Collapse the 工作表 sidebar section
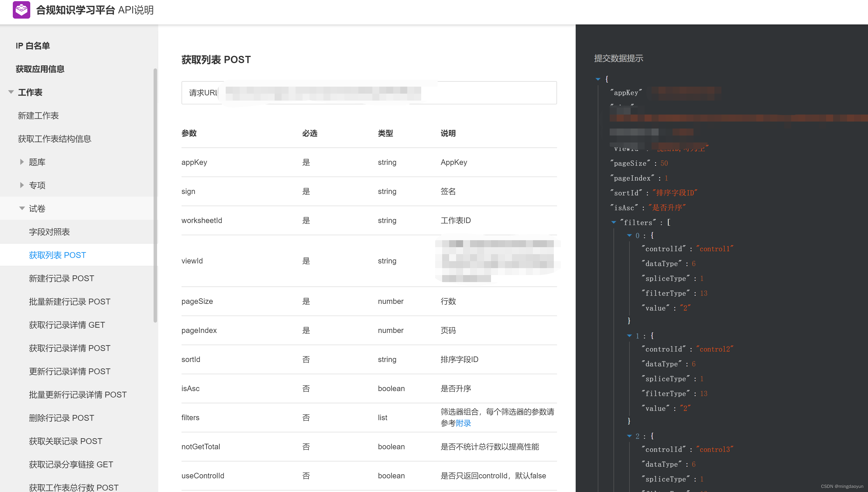The width and height of the screenshot is (868, 492). [x=11, y=92]
